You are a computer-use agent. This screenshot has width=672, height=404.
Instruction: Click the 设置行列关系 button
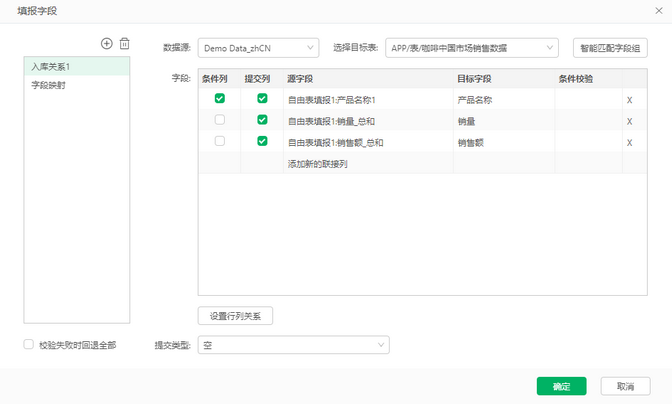(235, 316)
